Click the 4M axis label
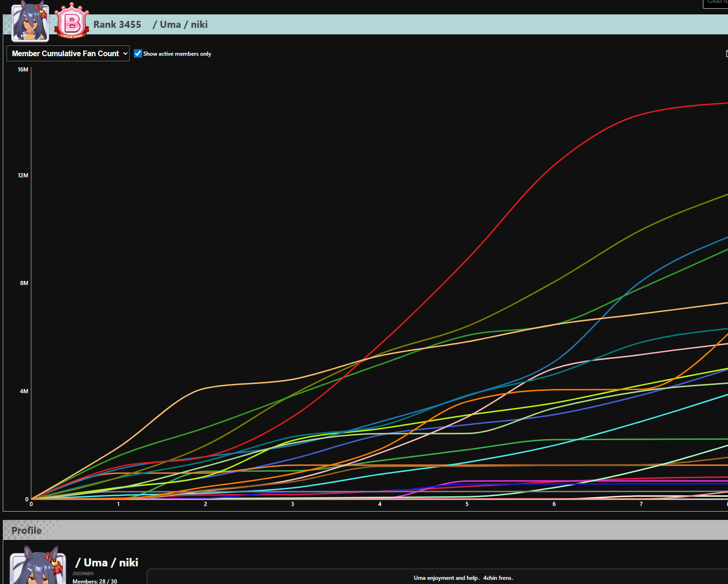728x584 pixels. click(24, 391)
